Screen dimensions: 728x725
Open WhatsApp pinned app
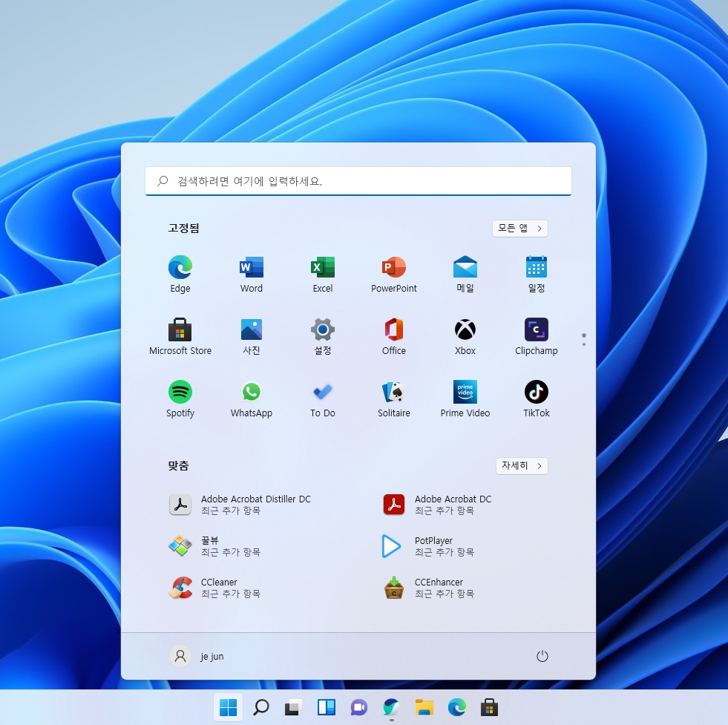click(251, 398)
